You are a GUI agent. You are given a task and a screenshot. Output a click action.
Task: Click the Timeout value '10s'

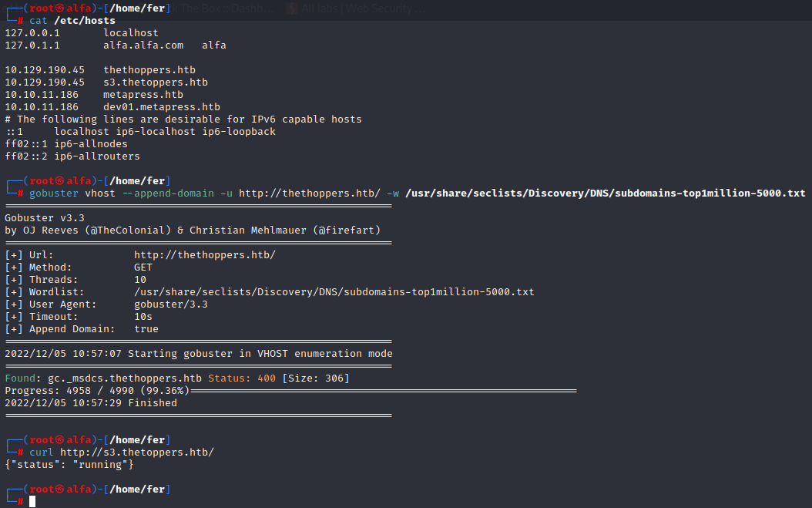point(143,317)
